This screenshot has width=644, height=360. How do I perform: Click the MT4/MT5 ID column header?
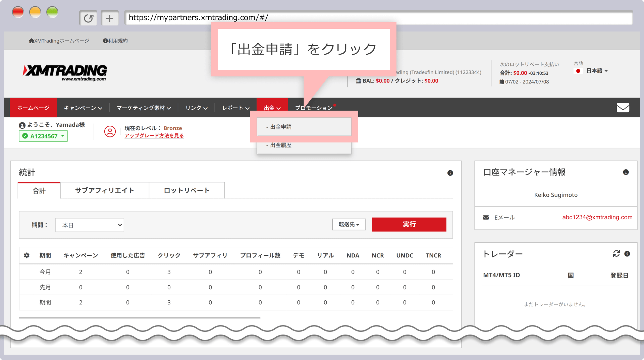[501, 275]
